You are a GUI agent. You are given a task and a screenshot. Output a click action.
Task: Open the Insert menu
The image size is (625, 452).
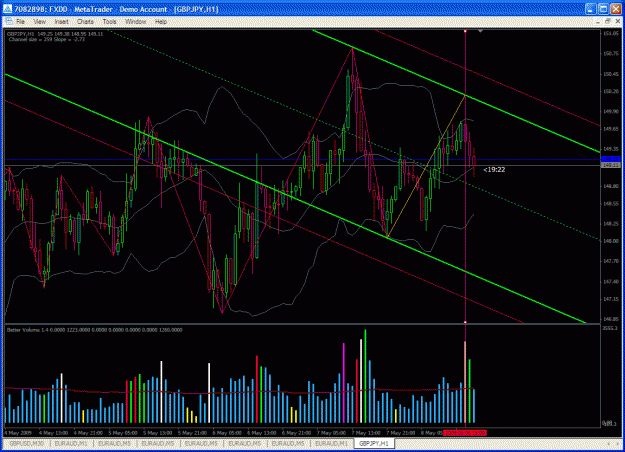click(61, 22)
